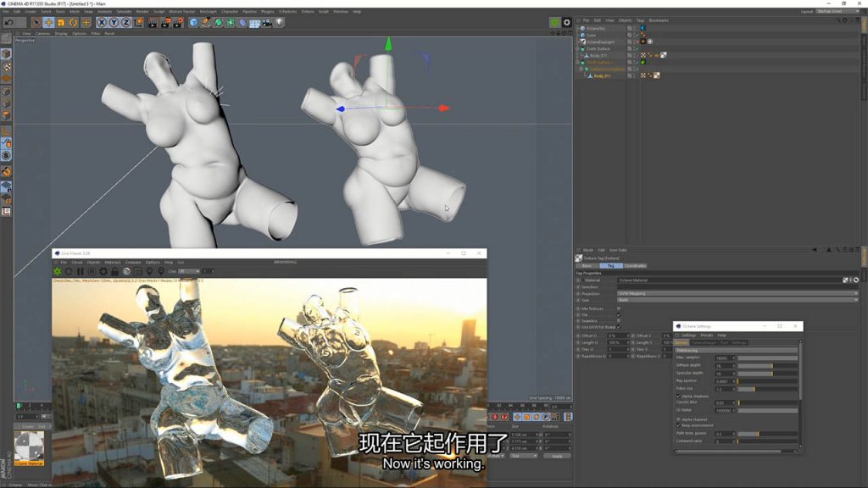Toggle the Seamless checkbox
This screenshot has height=488, width=868.
click(618, 321)
